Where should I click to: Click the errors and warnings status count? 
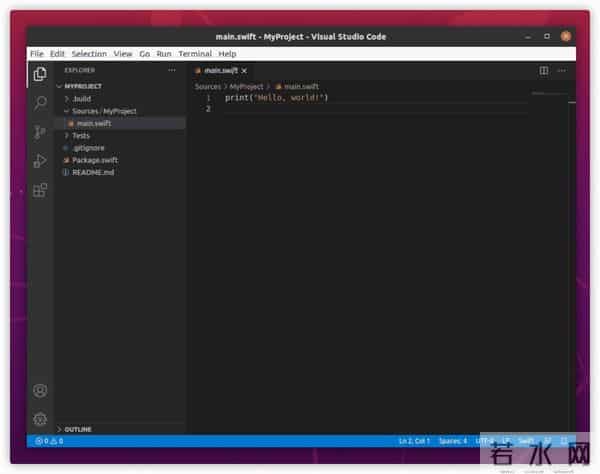(49, 440)
